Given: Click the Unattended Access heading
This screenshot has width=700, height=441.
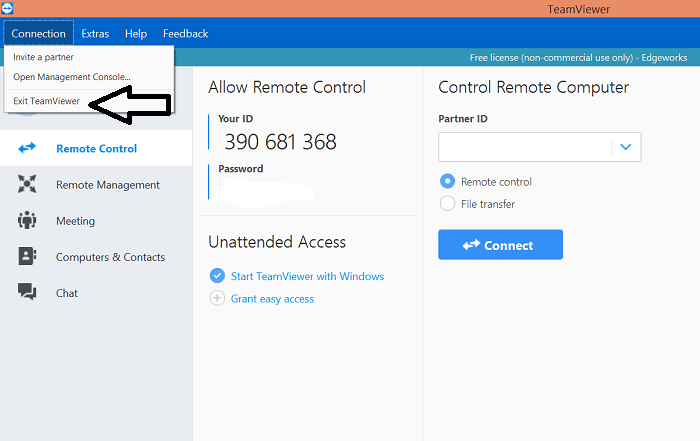Looking at the screenshot, I should 277,242.
